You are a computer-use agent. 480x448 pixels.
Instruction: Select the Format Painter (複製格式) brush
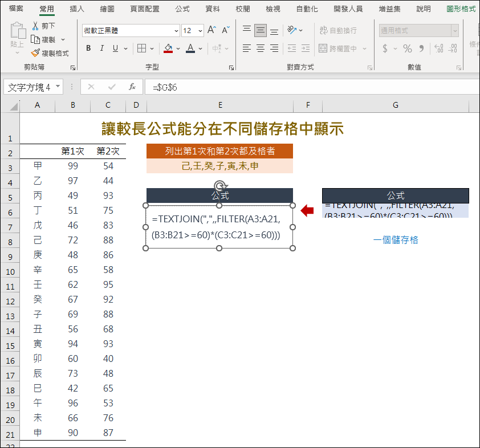35,53
